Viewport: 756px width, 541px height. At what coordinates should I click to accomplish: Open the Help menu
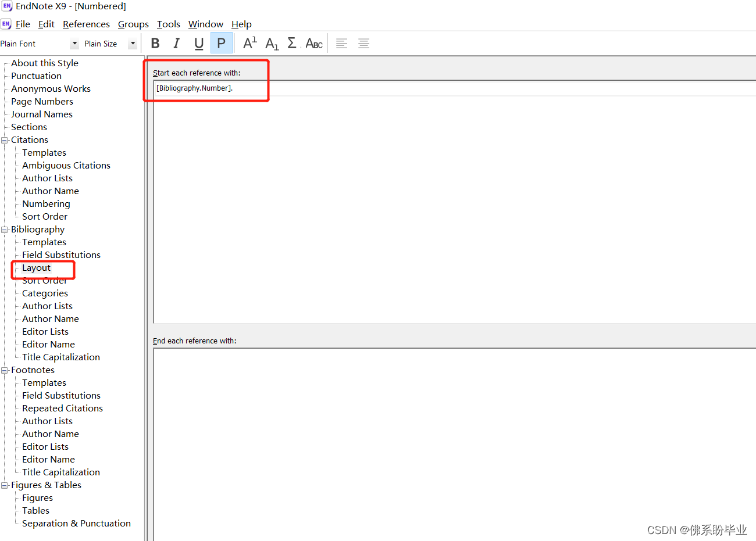(x=241, y=24)
